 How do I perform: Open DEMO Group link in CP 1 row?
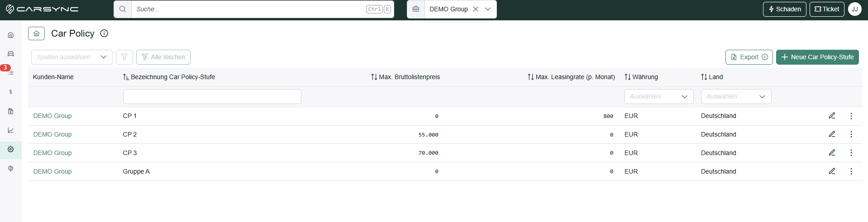[x=52, y=116]
